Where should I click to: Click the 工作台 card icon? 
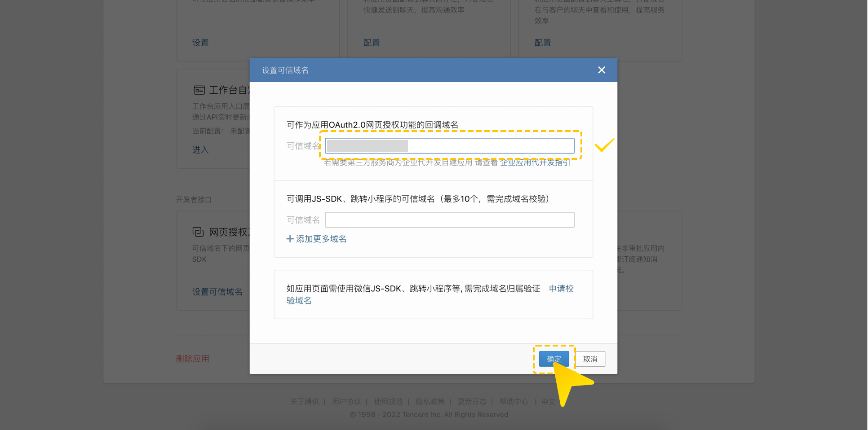pos(199,90)
